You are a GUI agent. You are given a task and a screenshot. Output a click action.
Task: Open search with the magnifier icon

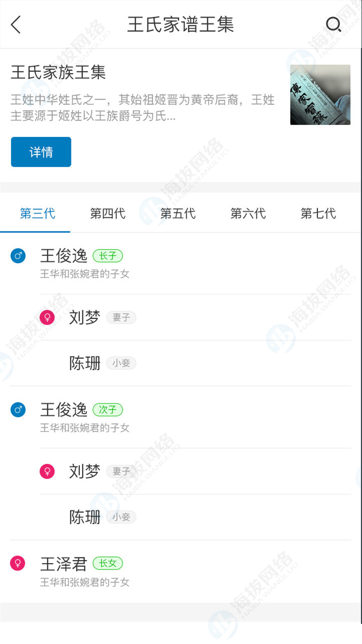333,24
